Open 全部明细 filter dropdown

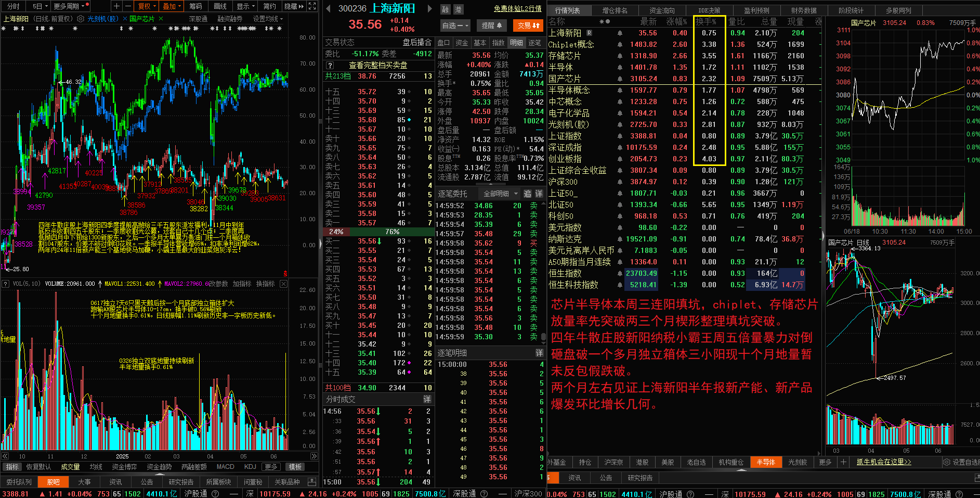pos(500,194)
